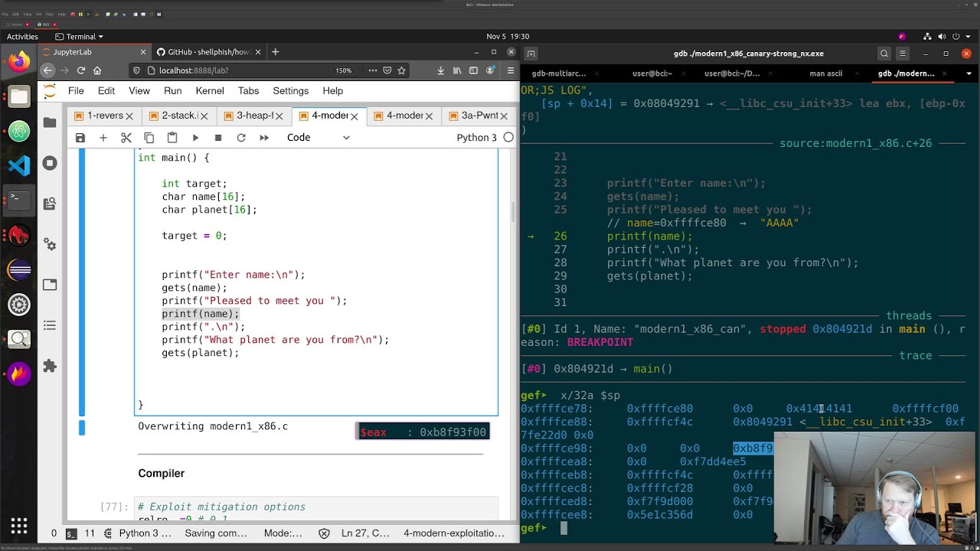Screen dimensions: 980x551
Task: Open the JupyterLab Help menu
Action: tap(333, 91)
